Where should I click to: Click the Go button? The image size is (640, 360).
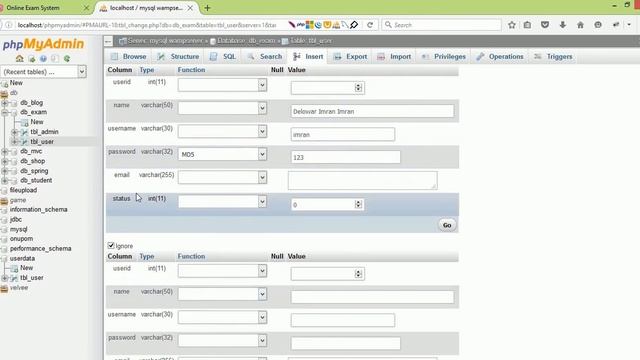[447, 225]
